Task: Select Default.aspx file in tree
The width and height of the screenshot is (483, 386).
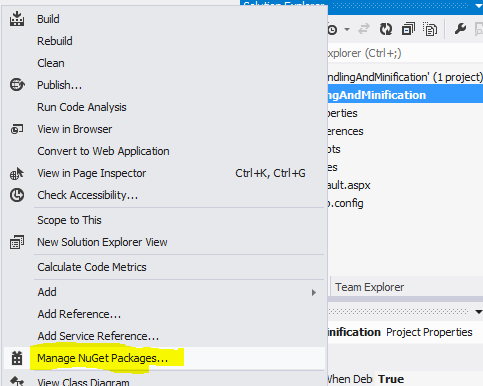Action: point(349,185)
